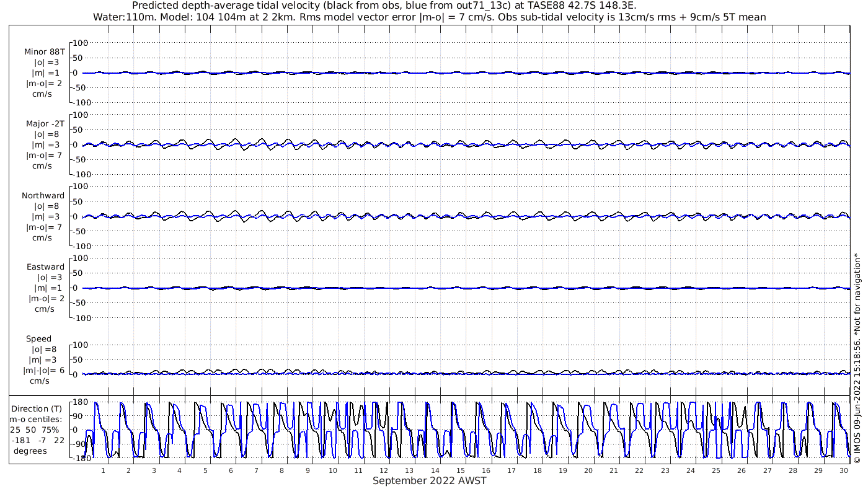Click "|o| =8" under Major -2T
The image size is (868, 494).
point(46,134)
